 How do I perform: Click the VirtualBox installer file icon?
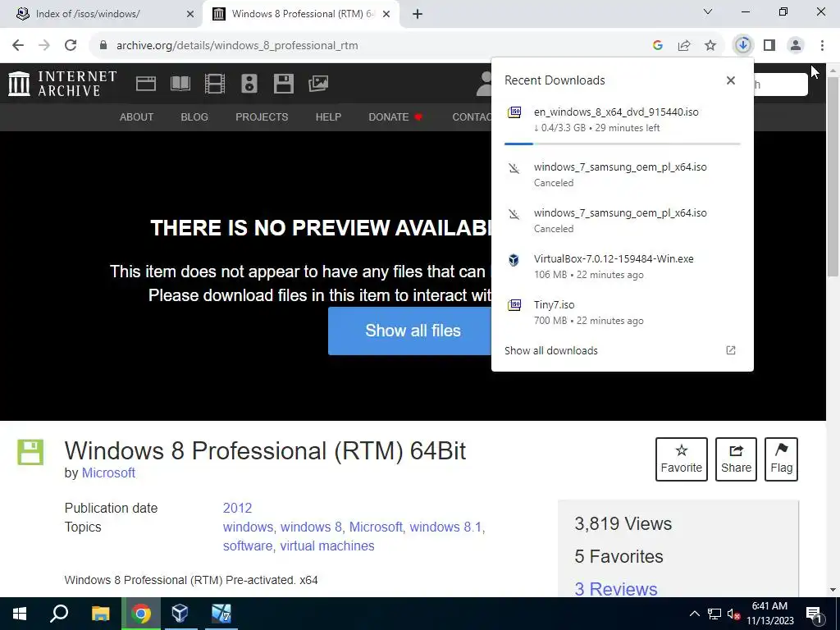click(514, 260)
